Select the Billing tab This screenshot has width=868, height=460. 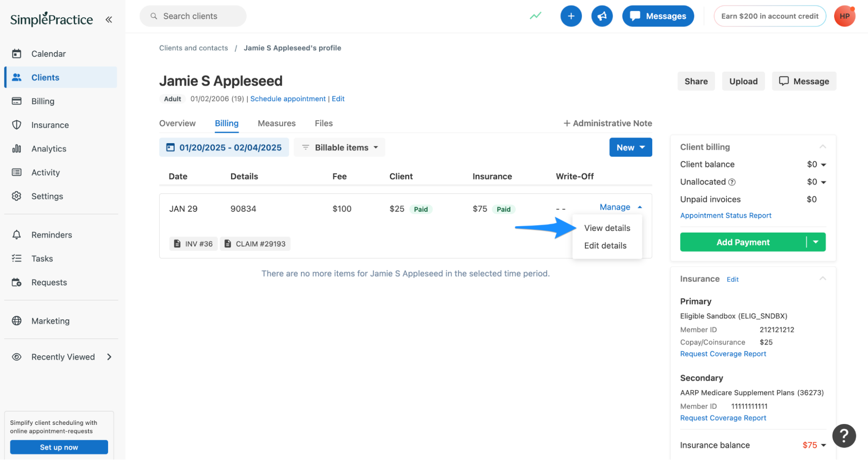227,123
